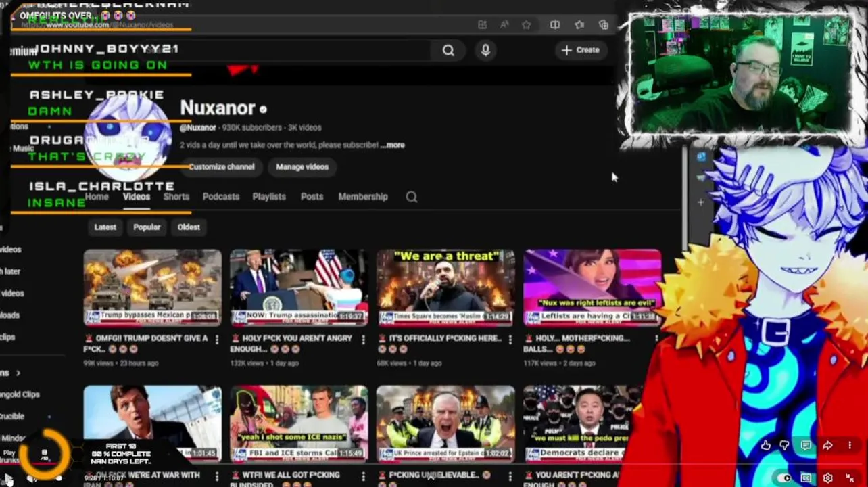Open options for HOLY F*CK YOU AREN'T ANGRY video
This screenshot has width=868, height=487.
pos(363,339)
